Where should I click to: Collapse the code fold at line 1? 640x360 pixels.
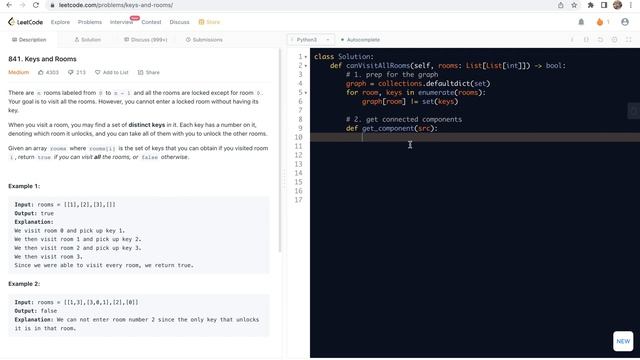tap(306, 57)
